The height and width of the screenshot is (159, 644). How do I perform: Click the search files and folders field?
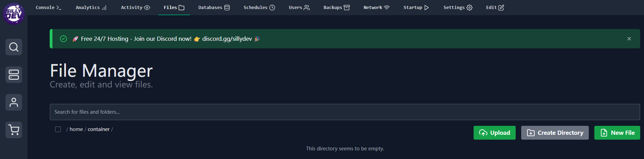click(345, 112)
